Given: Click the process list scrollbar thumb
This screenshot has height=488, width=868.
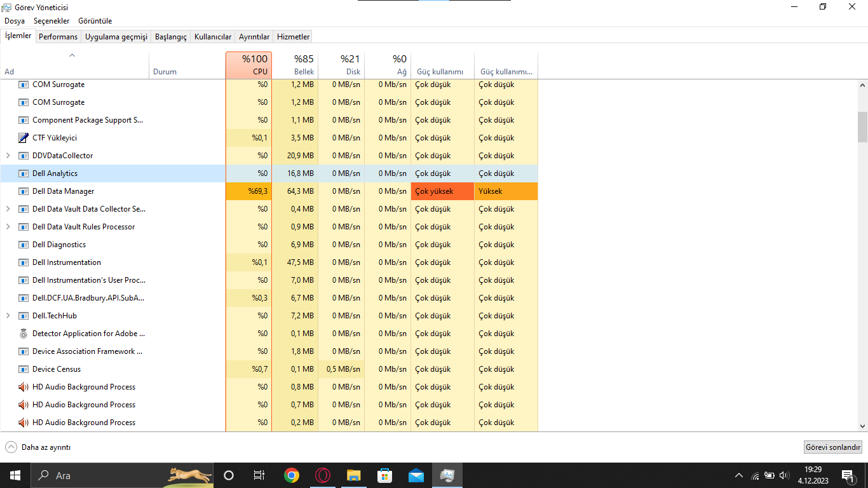Looking at the screenshot, I should (862, 127).
